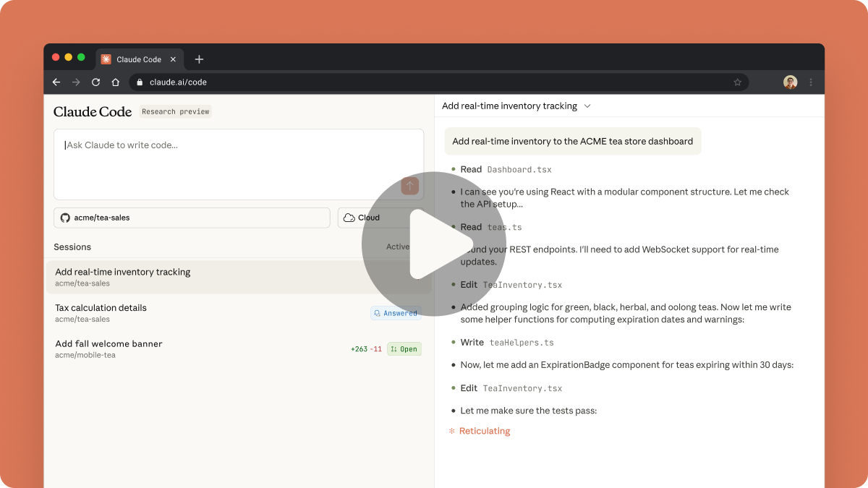Go to the browser home icon
Image resolution: width=868 pixels, height=488 pixels.
click(x=115, y=82)
